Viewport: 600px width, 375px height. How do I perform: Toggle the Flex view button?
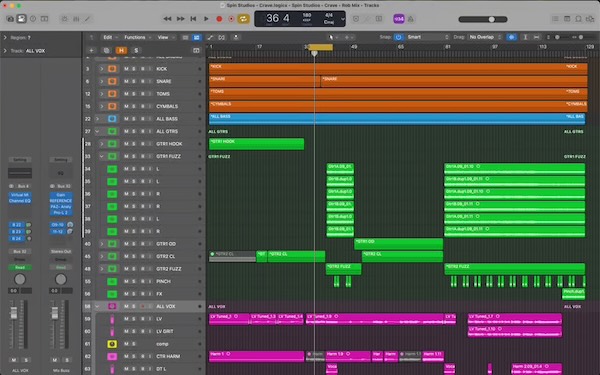[x=222, y=37]
